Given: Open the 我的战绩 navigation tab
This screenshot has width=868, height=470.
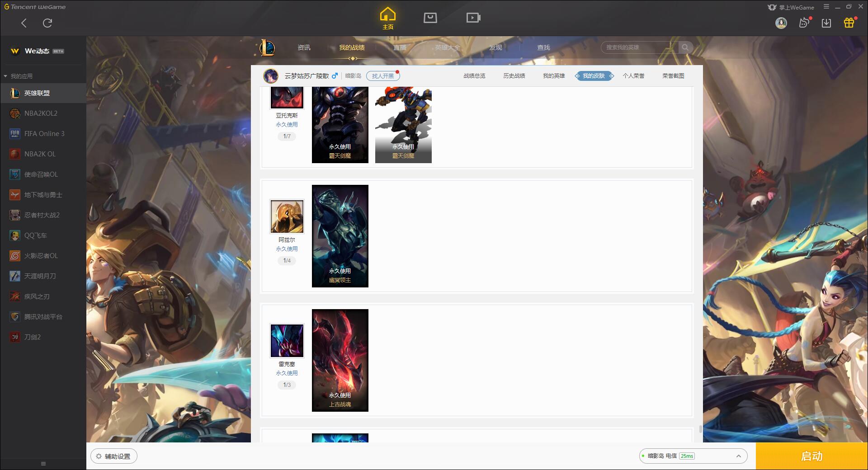Looking at the screenshot, I should point(352,47).
